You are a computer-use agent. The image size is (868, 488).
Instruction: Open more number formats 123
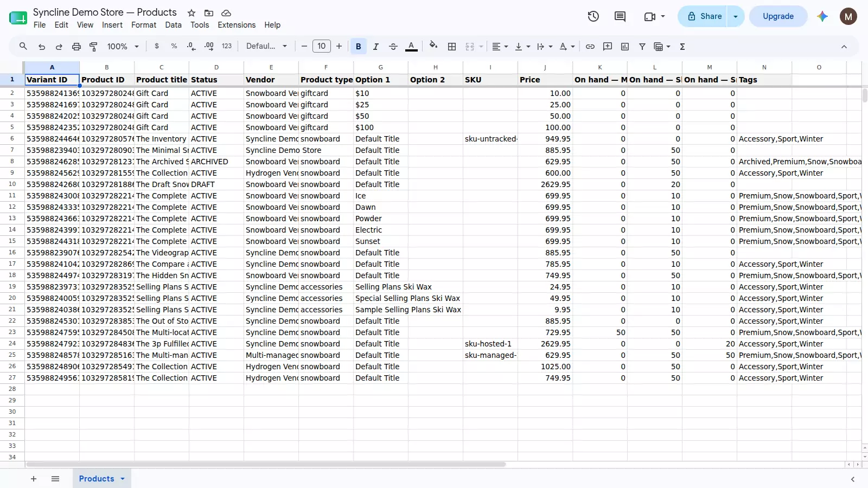point(227,47)
